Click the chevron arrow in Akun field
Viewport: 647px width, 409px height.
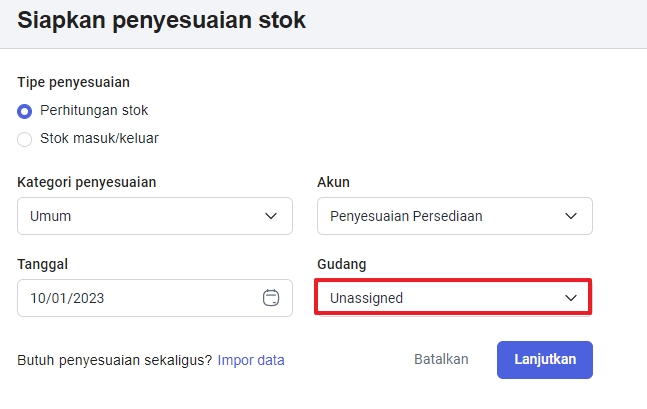coord(571,216)
